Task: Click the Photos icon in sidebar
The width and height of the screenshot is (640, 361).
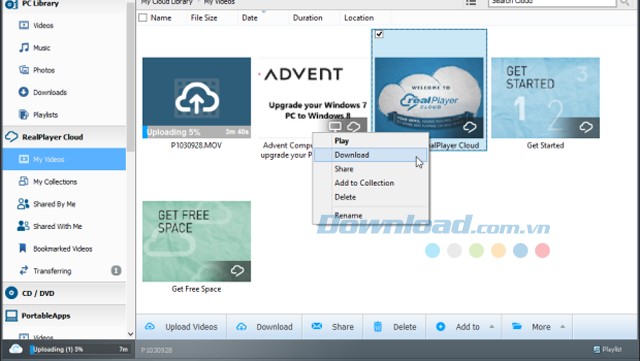Action: (x=24, y=70)
